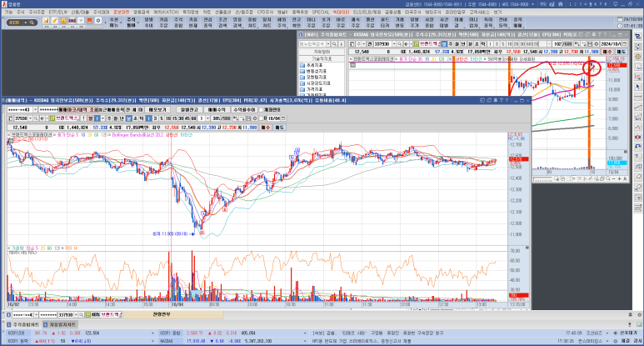This screenshot has height=346, width=644.
Task: Select the arrow cursor tool in right tool strip
Action: (637, 87)
